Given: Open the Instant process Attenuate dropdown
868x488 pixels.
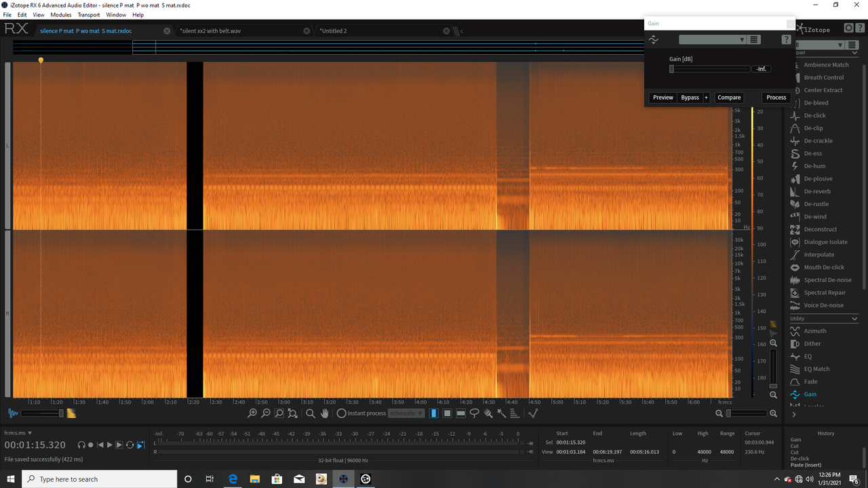Looking at the screenshot, I should click(406, 413).
